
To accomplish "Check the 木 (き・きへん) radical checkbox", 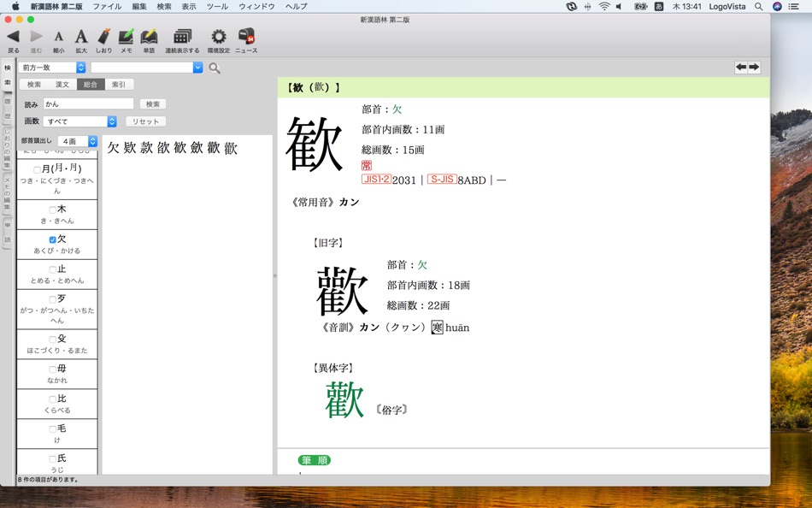I will pos(52,210).
